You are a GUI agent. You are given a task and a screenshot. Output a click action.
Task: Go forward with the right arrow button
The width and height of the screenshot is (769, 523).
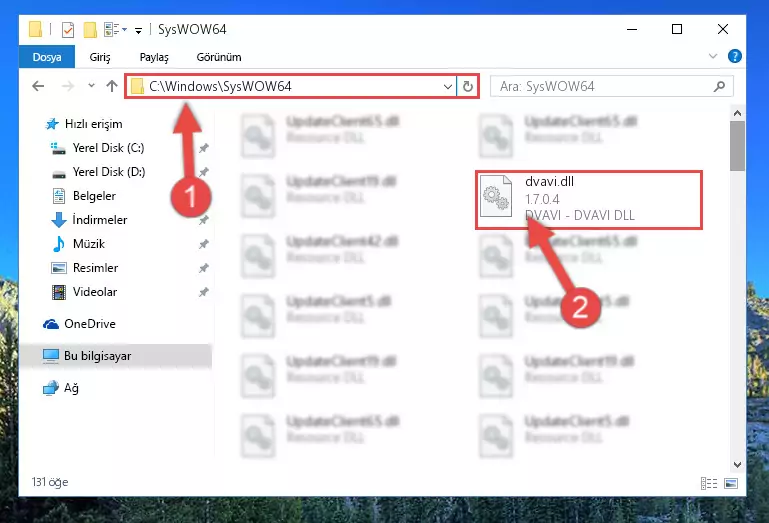68,86
